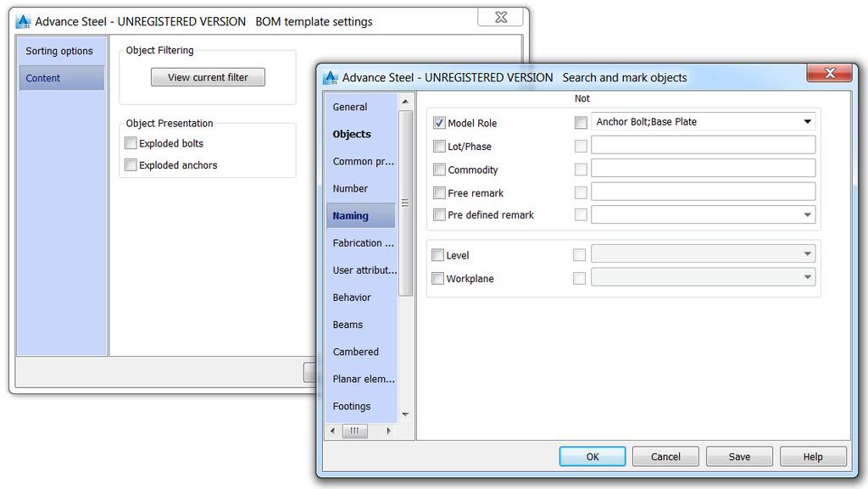Click category list horizontal scroll left arrow

(332, 431)
